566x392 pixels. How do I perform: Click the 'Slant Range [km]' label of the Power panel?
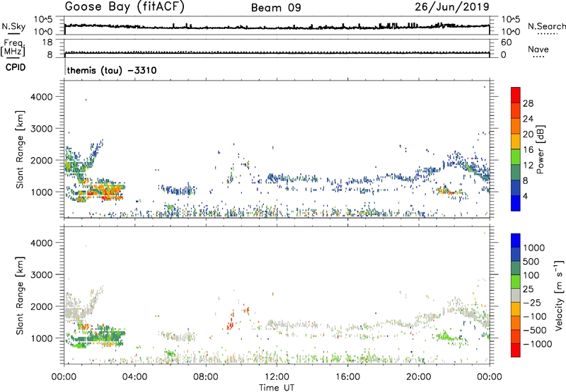[20, 149]
